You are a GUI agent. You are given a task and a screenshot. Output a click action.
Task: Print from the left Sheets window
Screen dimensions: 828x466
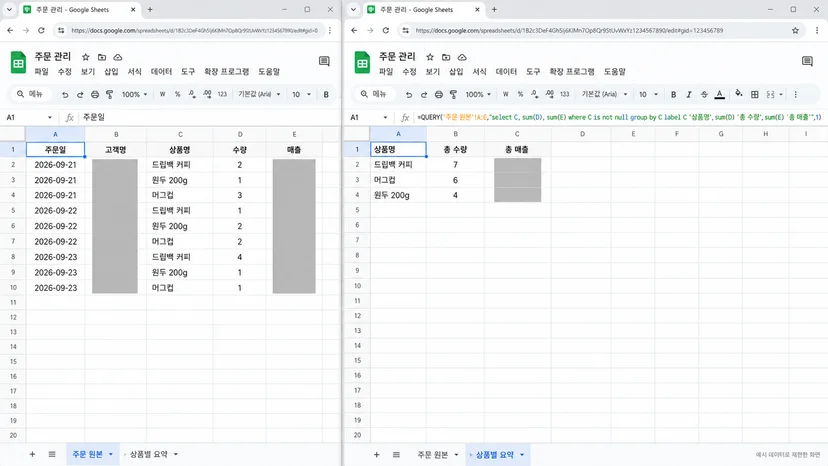(95, 95)
